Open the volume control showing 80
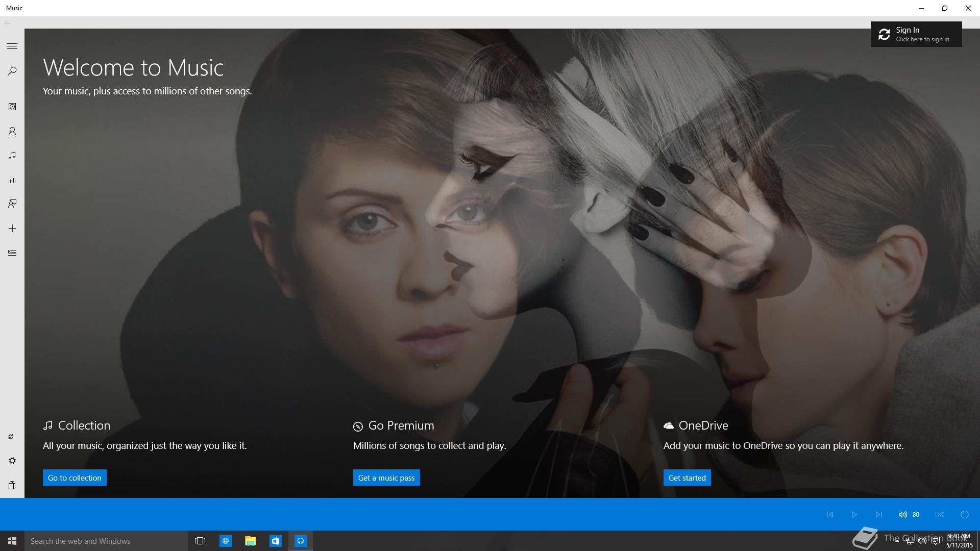 click(x=909, y=514)
